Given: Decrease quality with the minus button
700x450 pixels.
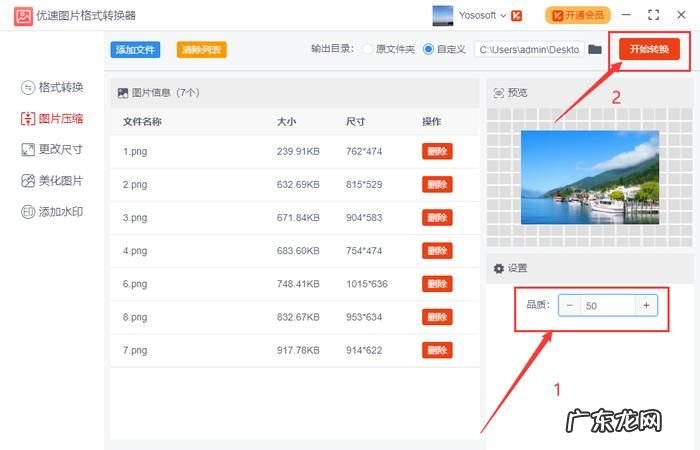Looking at the screenshot, I should [x=569, y=305].
